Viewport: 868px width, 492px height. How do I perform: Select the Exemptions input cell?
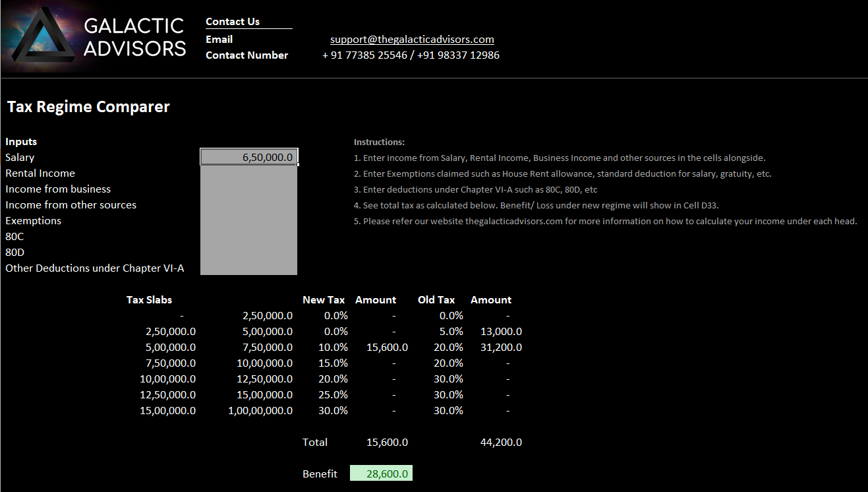(x=248, y=220)
